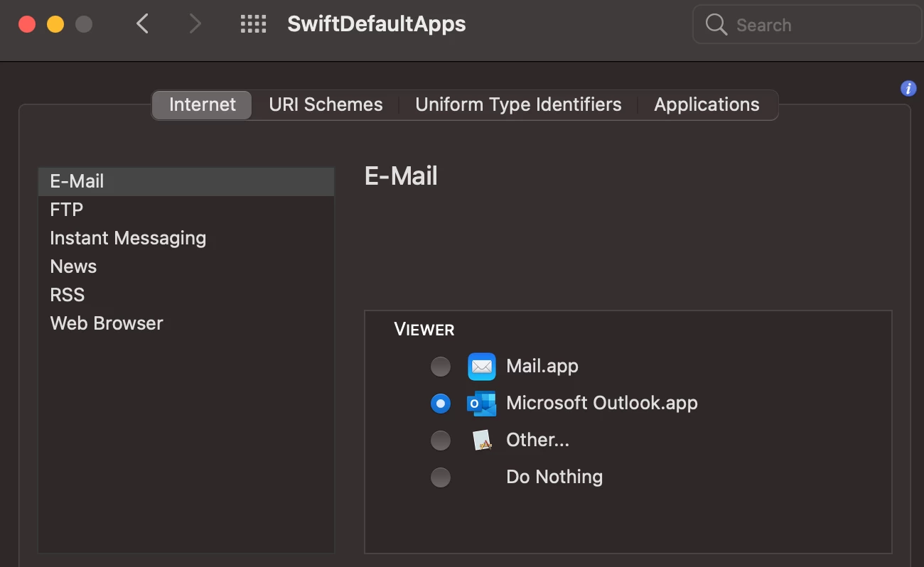The width and height of the screenshot is (924, 567).
Task: Go back with the left chevron
Action: tap(143, 24)
